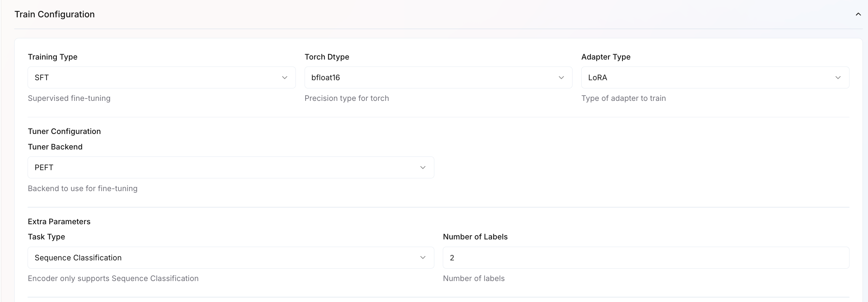Click the chevron arrow in Torch Dtype dropdown
This screenshot has width=868, height=302.
561,77
